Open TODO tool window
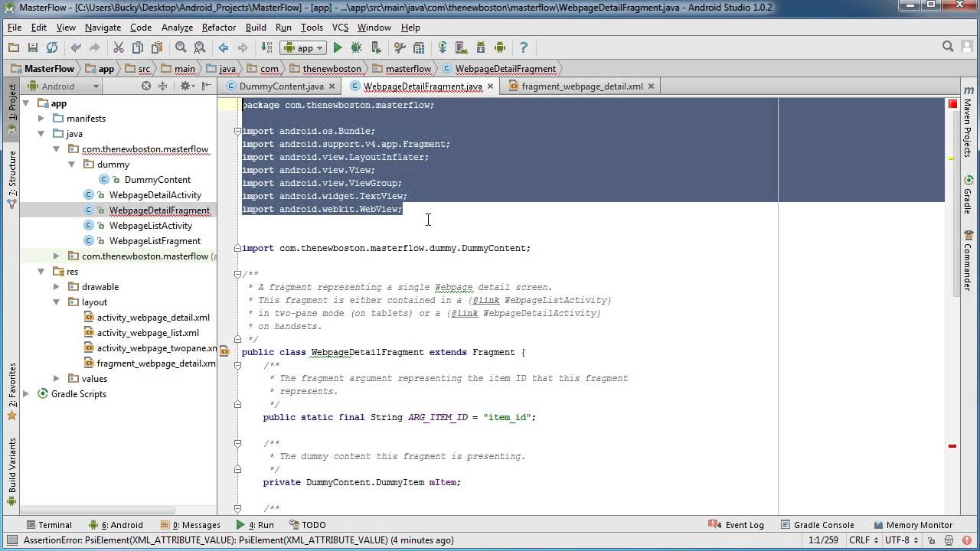Screen dimensions: 980x551 [x=308, y=525]
